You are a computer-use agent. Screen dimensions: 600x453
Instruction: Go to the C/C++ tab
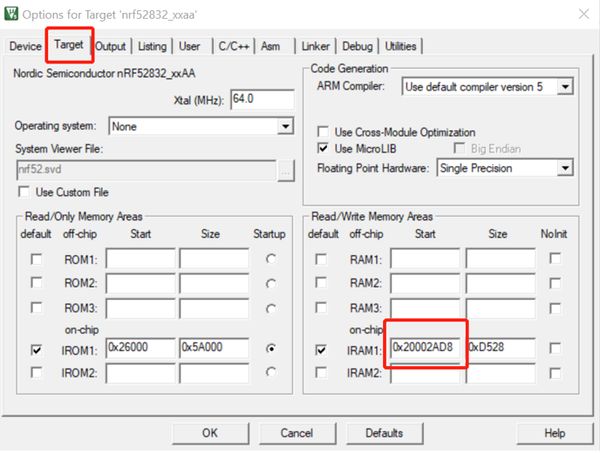tap(233, 46)
